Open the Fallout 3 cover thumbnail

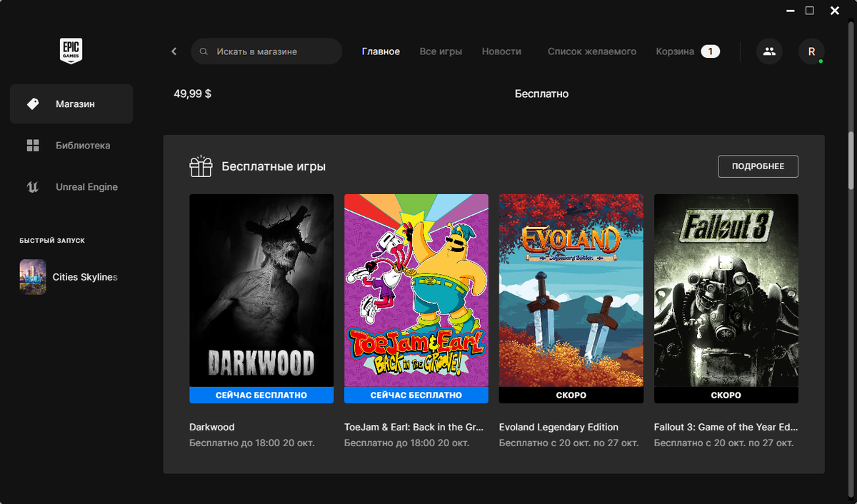click(726, 291)
